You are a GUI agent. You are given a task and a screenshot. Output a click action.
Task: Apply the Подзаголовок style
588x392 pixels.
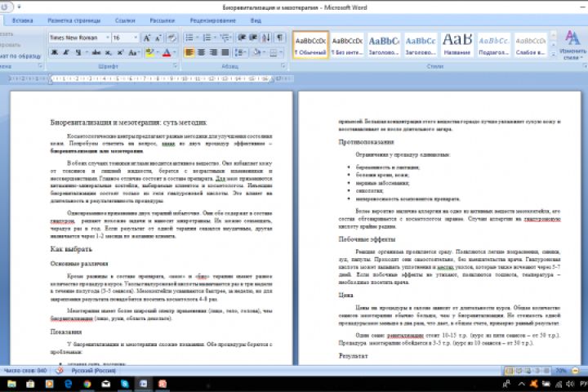(494, 45)
